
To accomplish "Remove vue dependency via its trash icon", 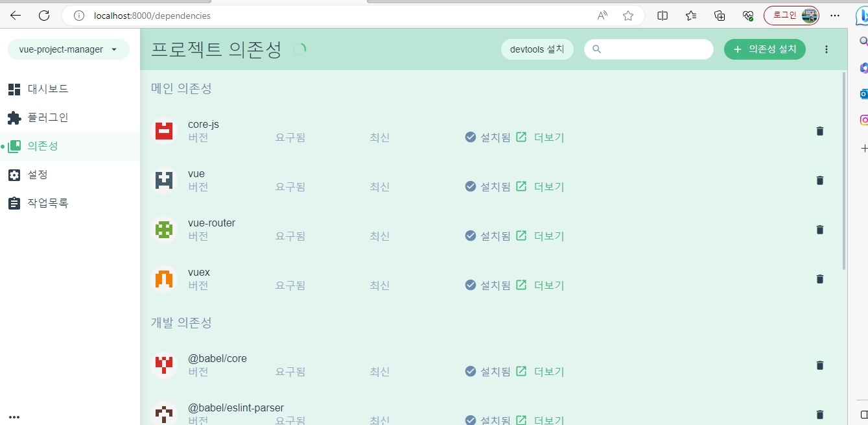I will 819,180.
